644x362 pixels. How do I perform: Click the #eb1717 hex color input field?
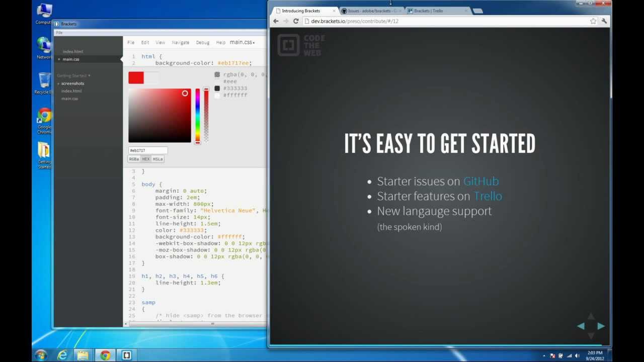[x=147, y=150]
